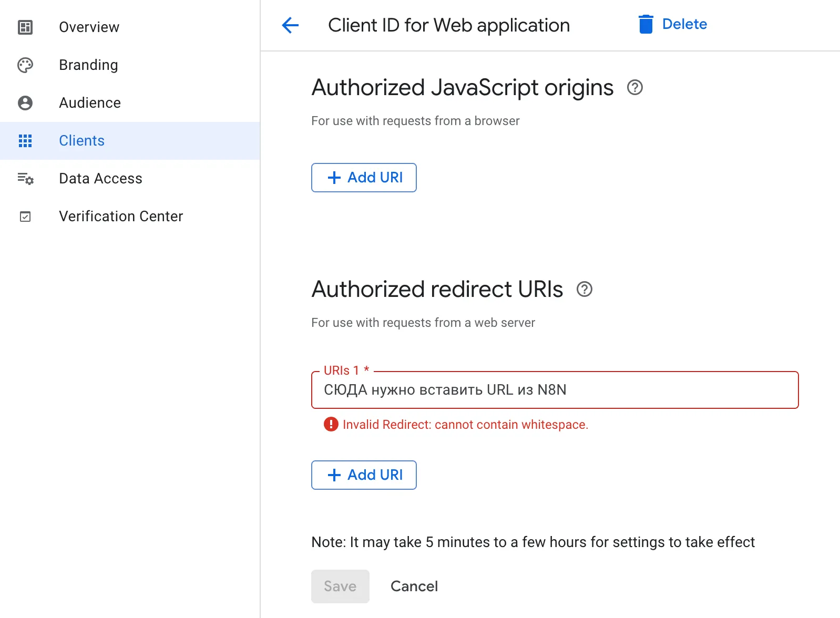Open the Overview menu item
Screen dimensions: 840x618
[x=89, y=27]
